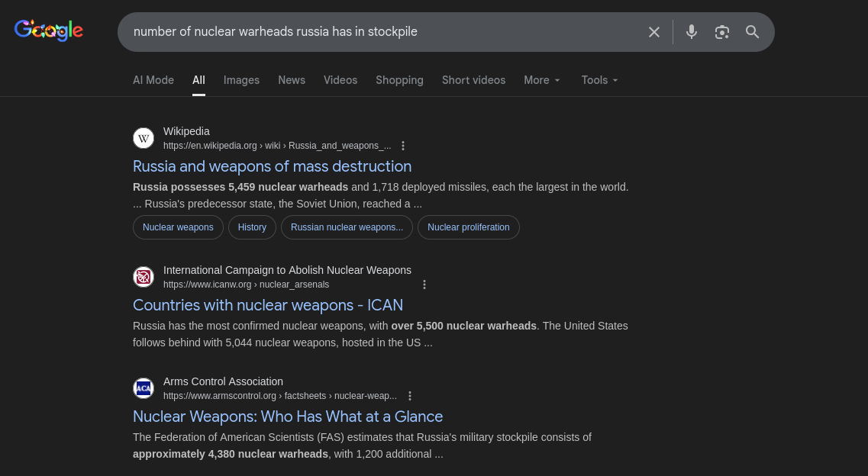Image resolution: width=868 pixels, height=476 pixels.
Task: Click the Arms Control Association favicon
Action: (144, 388)
